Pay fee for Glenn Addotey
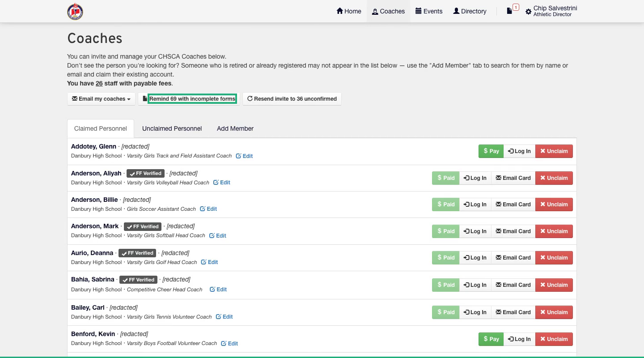Viewport: 644px width, 358px height. point(491,151)
